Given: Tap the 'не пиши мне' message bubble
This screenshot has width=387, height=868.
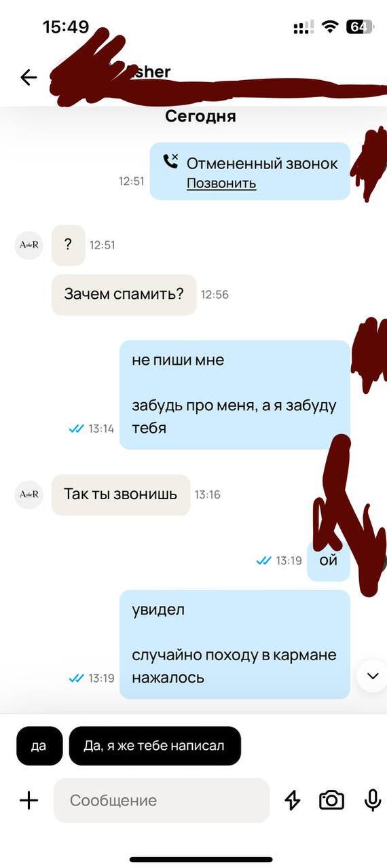Looking at the screenshot, I should [x=235, y=395].
